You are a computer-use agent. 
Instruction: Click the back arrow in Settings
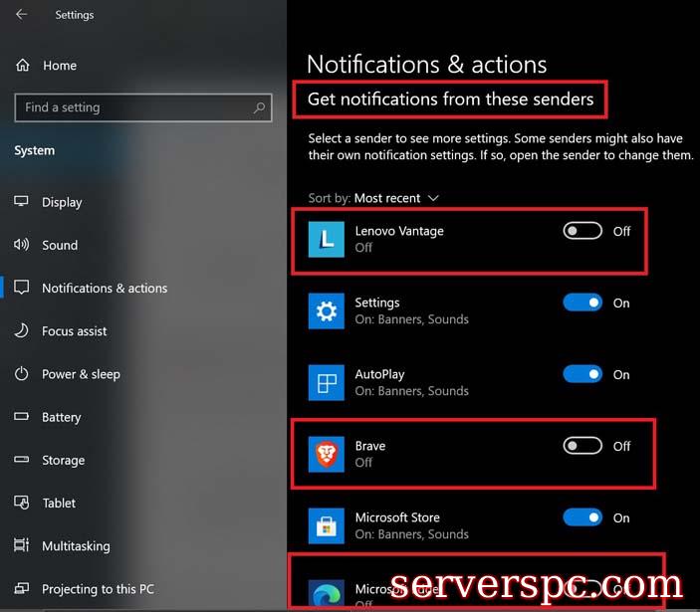pos(22,15)
